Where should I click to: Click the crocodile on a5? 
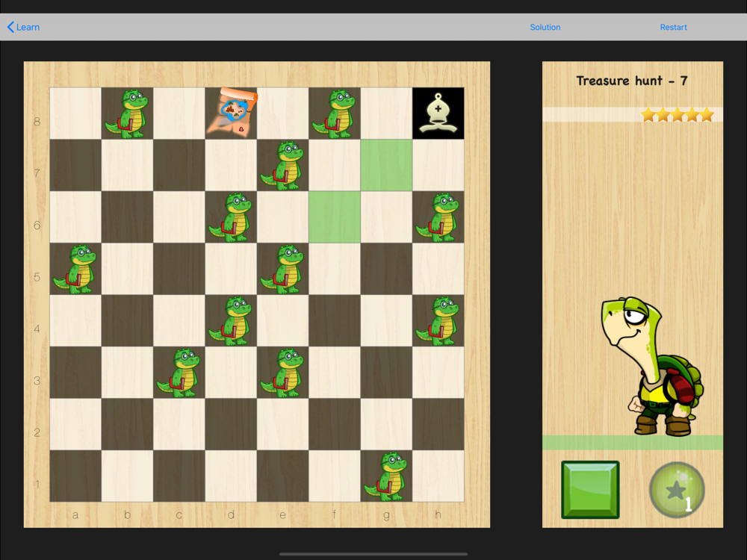[x=75, y=270]
